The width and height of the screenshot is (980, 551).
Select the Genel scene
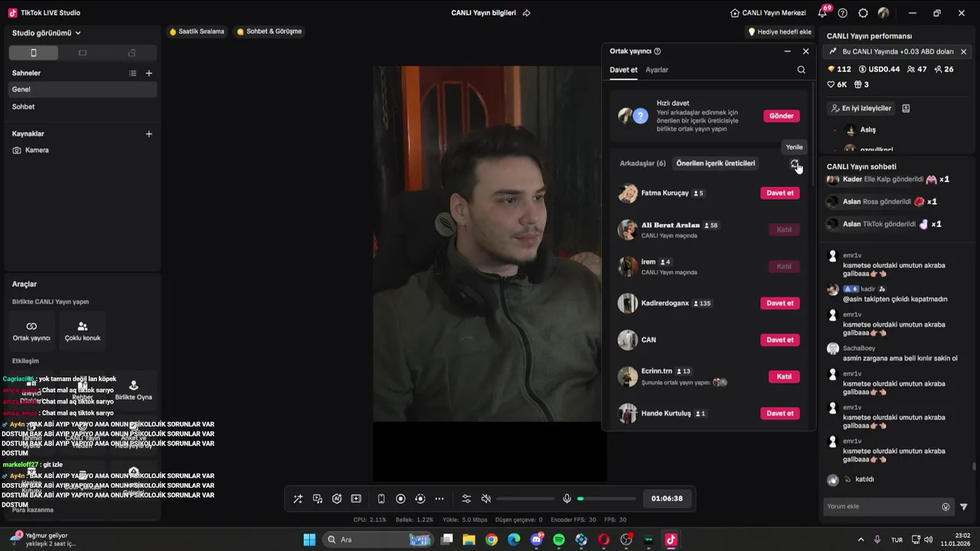coord(81,90)
